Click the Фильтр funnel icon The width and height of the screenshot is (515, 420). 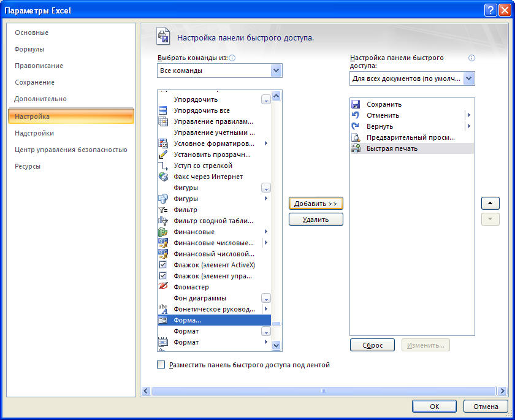pyautogui.click(x=163, y=210)
